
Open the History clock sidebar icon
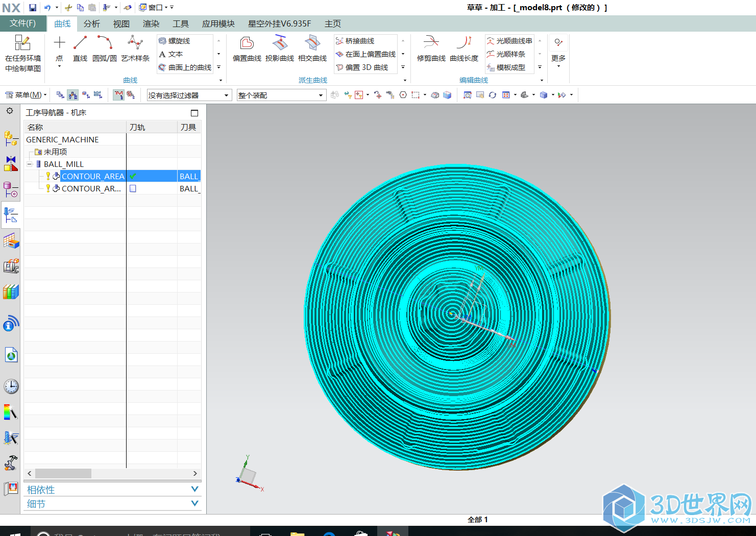point(11,386)
